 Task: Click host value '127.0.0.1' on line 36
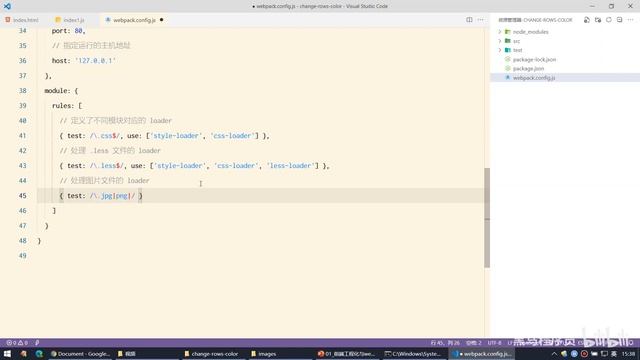point(96,60)
